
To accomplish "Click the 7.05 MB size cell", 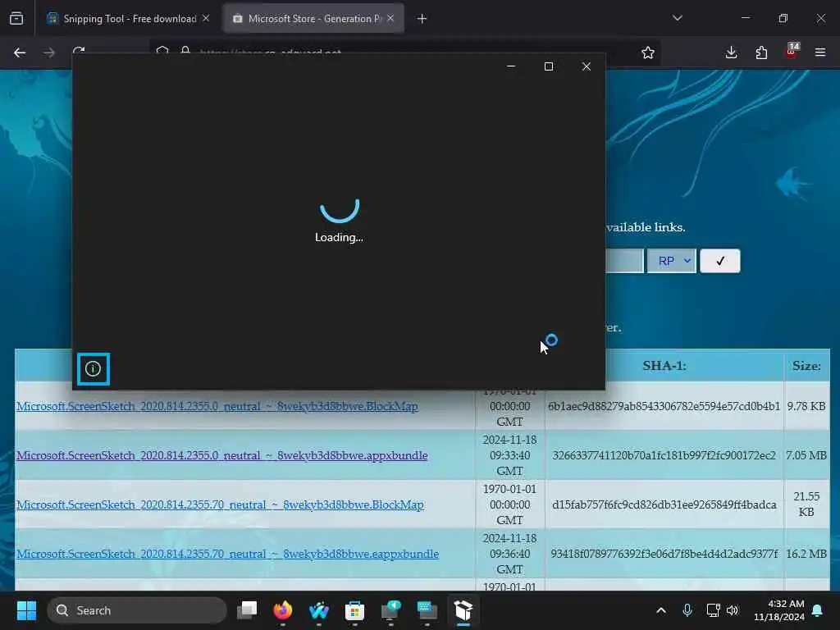I will [x=806, y=455].
